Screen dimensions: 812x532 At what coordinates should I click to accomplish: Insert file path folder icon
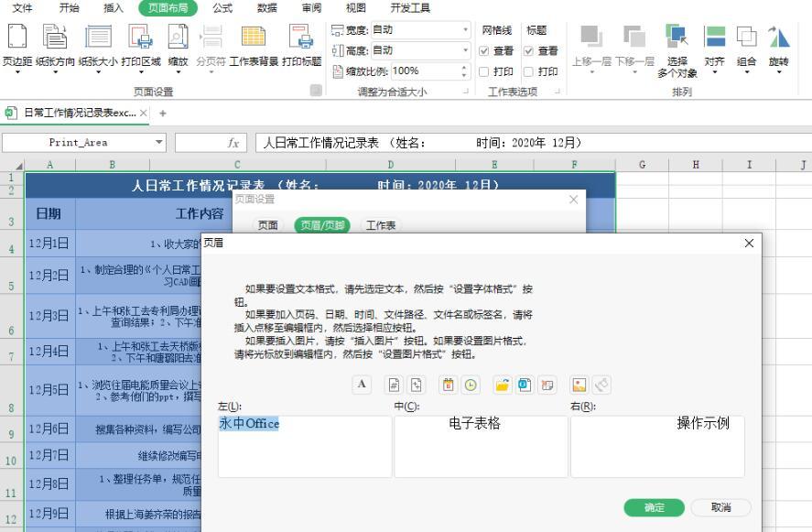[x=503, y=385]
